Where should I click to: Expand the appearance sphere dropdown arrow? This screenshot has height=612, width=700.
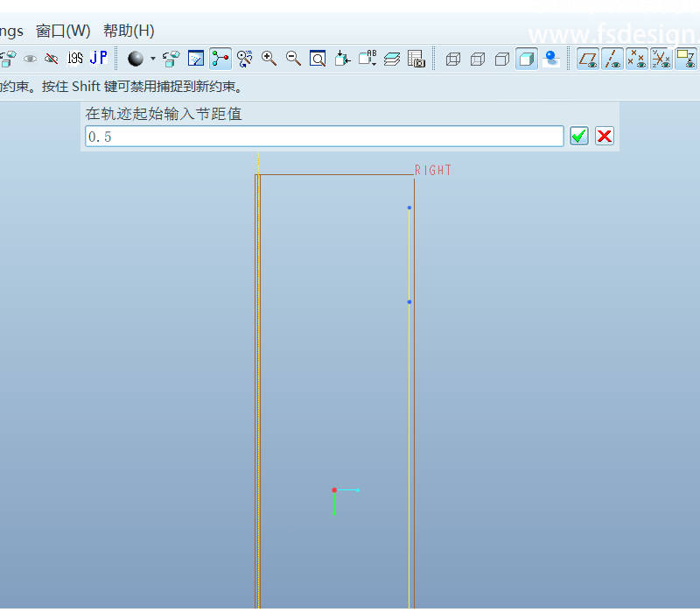click(153, 59)
